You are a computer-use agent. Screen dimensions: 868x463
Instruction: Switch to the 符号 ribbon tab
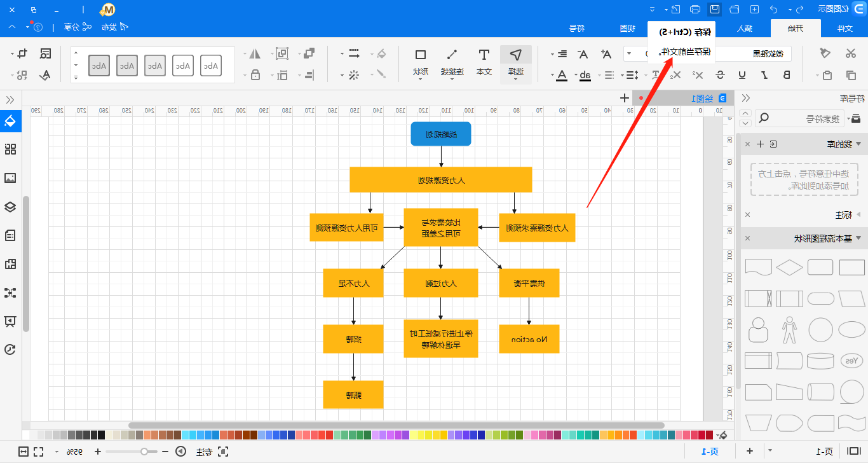pos(577,28)
